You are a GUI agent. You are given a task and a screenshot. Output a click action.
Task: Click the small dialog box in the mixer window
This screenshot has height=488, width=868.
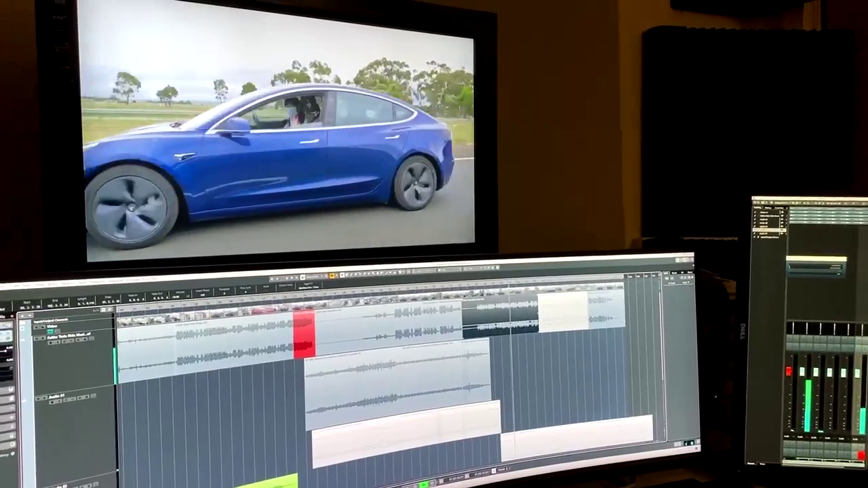pos(816,266)
